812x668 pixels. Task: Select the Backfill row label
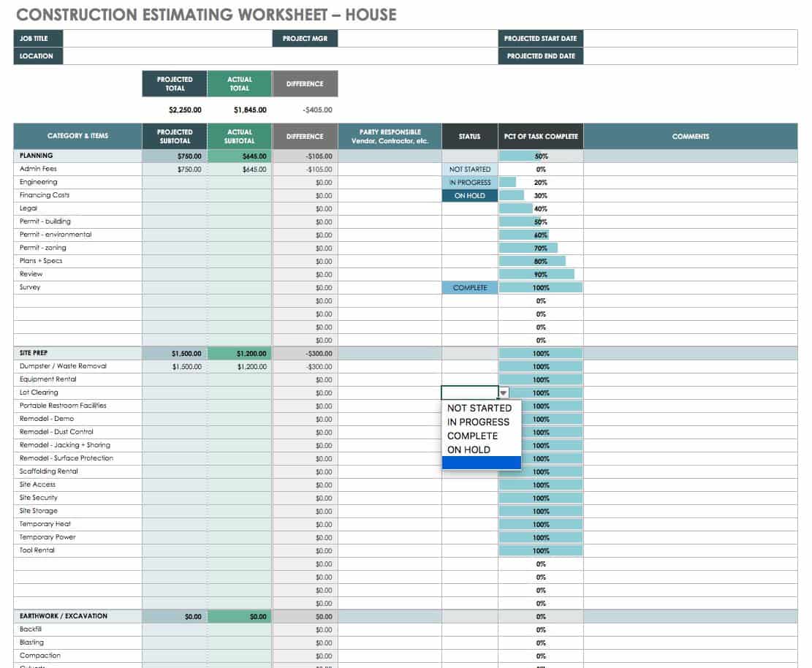(31, 629)
